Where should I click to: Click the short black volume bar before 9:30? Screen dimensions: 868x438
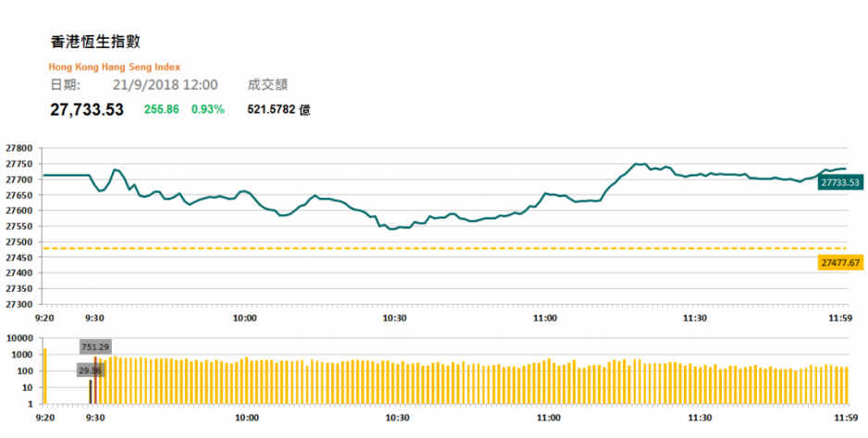pyautogui.click(x=91, y=392)
